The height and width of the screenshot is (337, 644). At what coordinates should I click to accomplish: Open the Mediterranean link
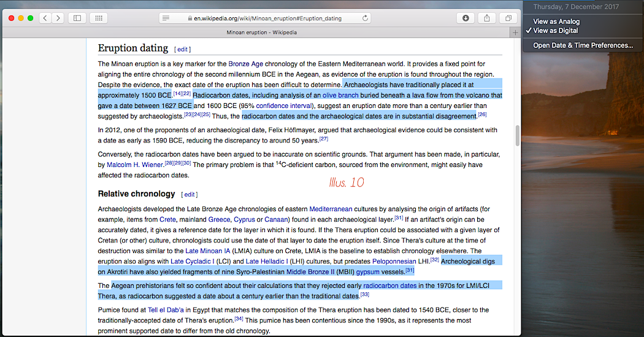(x=331, y=209)
